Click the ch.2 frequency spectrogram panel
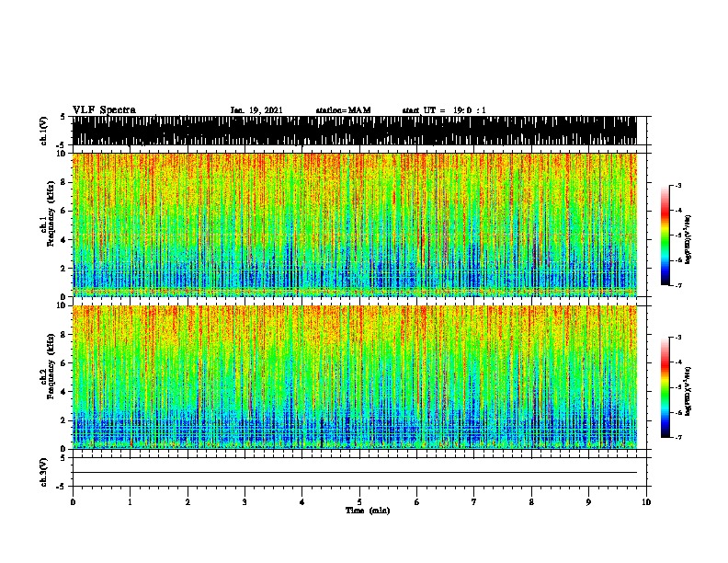This screenshot has height=563, width=728. coord(355,377)
